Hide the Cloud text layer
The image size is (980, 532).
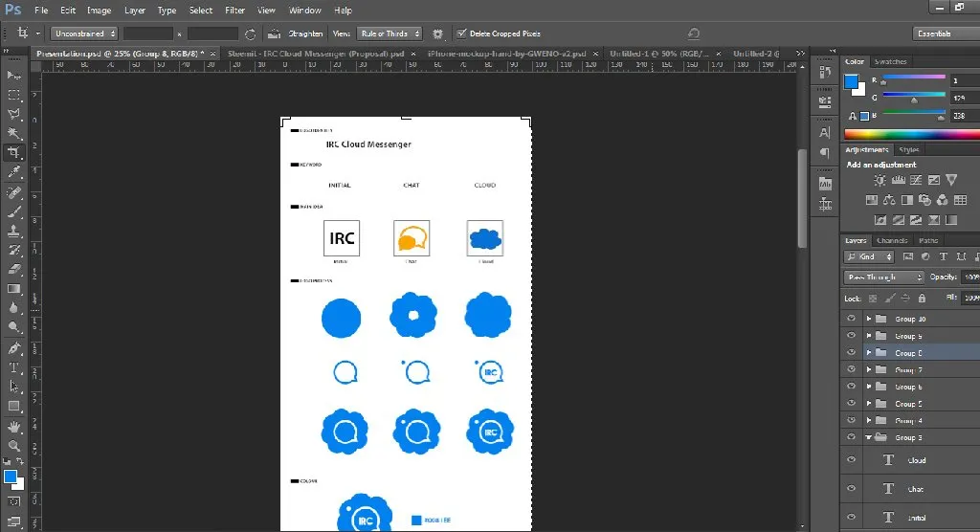(851, 459)
